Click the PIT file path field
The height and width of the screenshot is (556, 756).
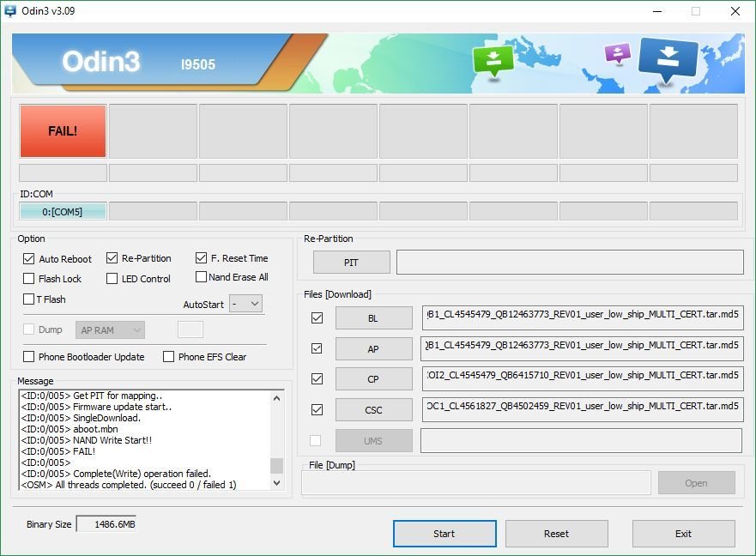tap(570, 262)
